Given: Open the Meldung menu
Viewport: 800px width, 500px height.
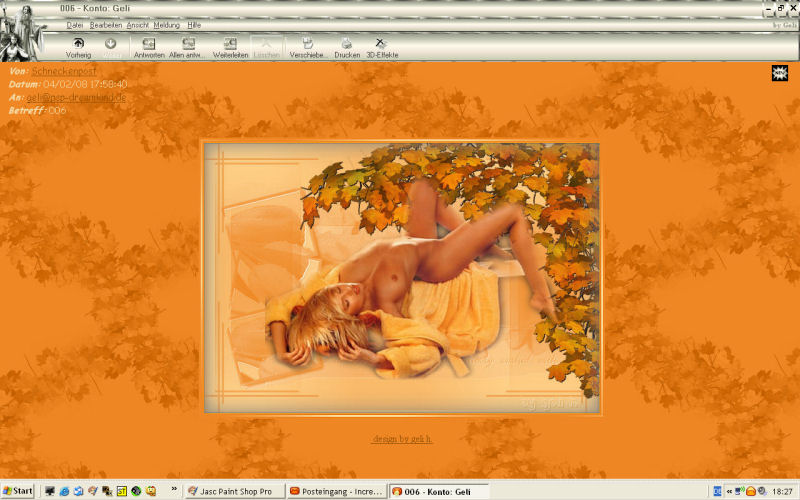Looking at the screenshot, I should coord(166,25).
